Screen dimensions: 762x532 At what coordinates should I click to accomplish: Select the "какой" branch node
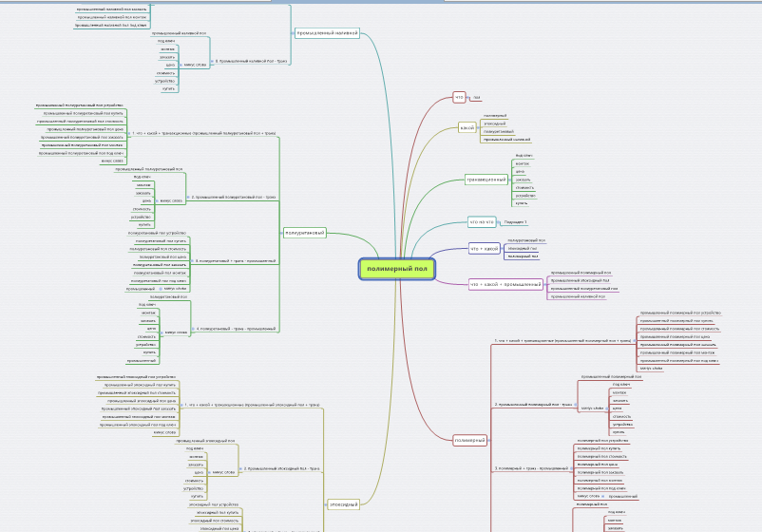[x=467, y=127]
